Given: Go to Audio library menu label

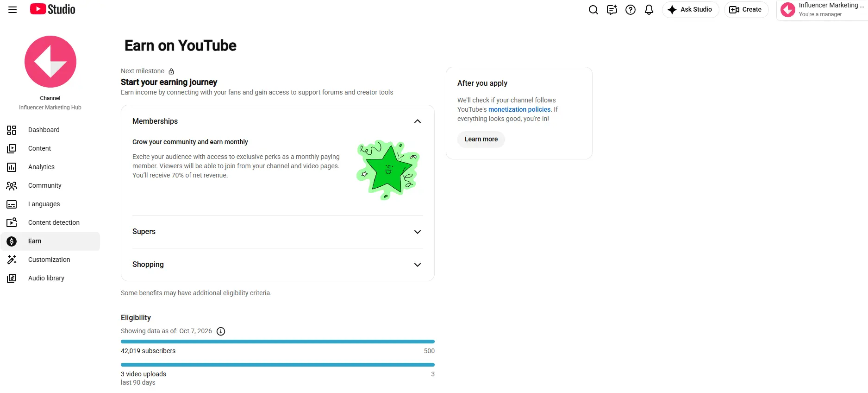Looking at the screenshot, I should (46, 278).
